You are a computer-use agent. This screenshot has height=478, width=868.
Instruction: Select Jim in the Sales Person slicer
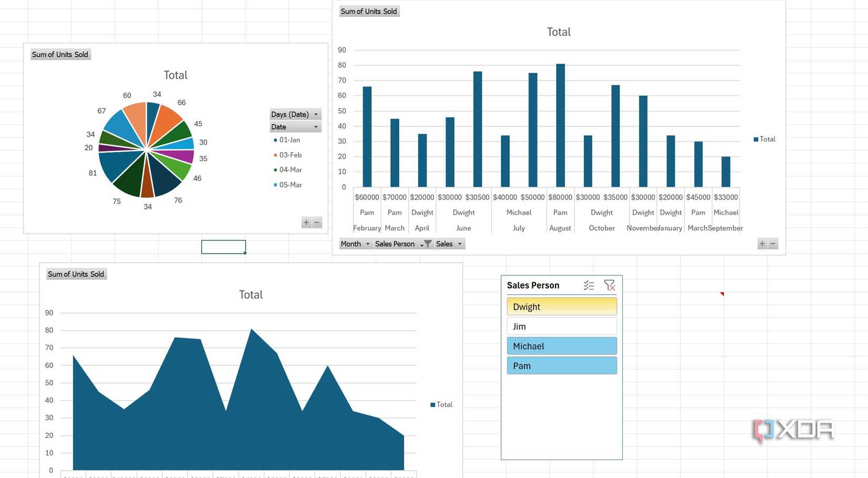point(561,326)
